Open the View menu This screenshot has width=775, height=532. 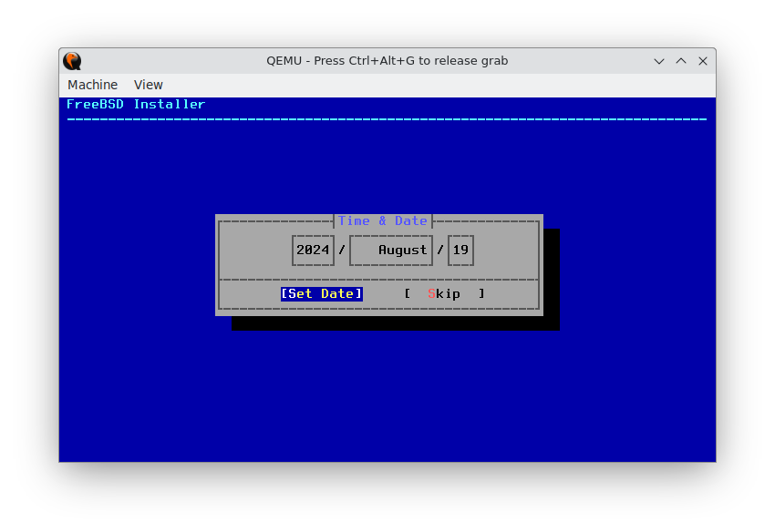(148, 84)
